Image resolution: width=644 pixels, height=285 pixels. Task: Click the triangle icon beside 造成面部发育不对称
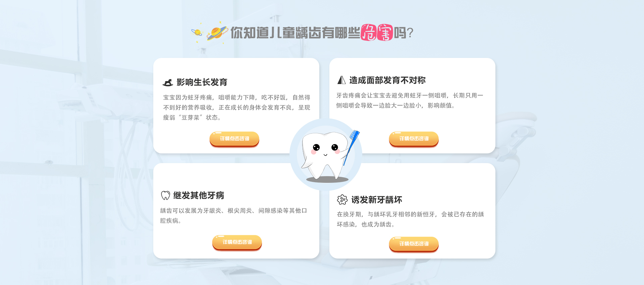point(341,80)
